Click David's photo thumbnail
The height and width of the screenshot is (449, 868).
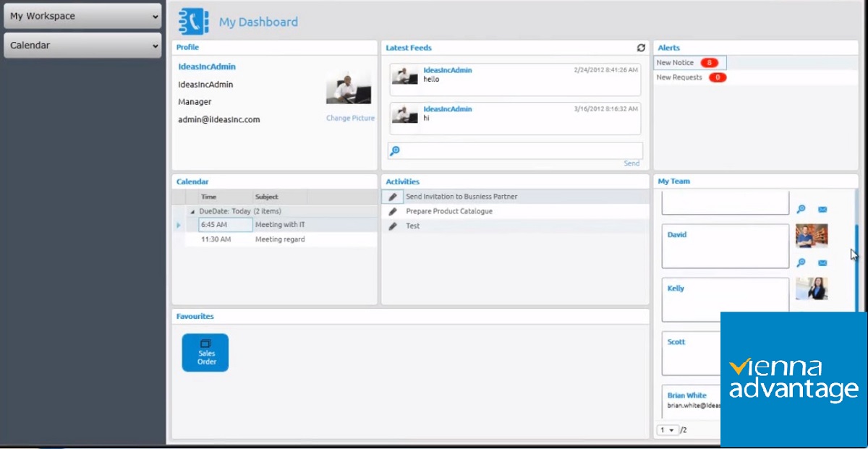811,237
